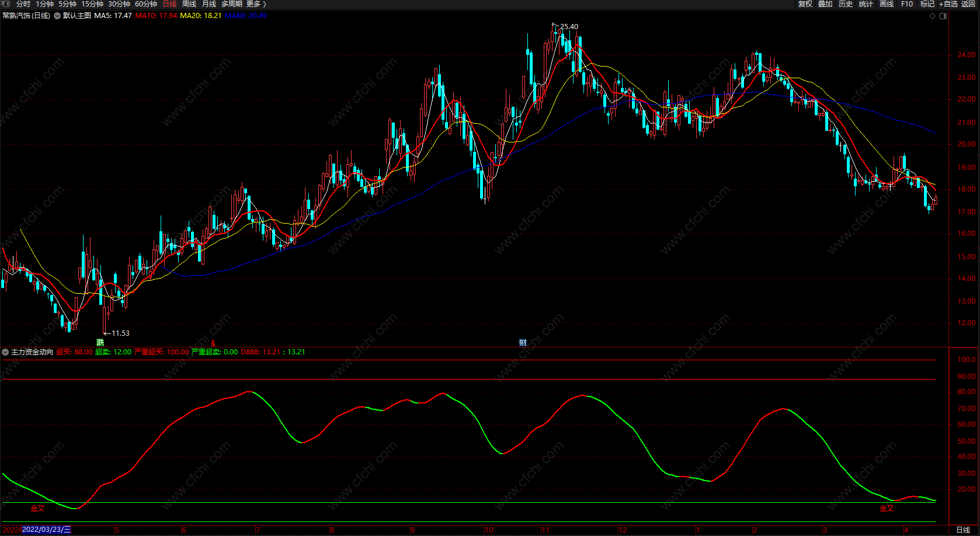980x536 pixels.
Task: Click the 复权 adjustment button
Action: 805,4
